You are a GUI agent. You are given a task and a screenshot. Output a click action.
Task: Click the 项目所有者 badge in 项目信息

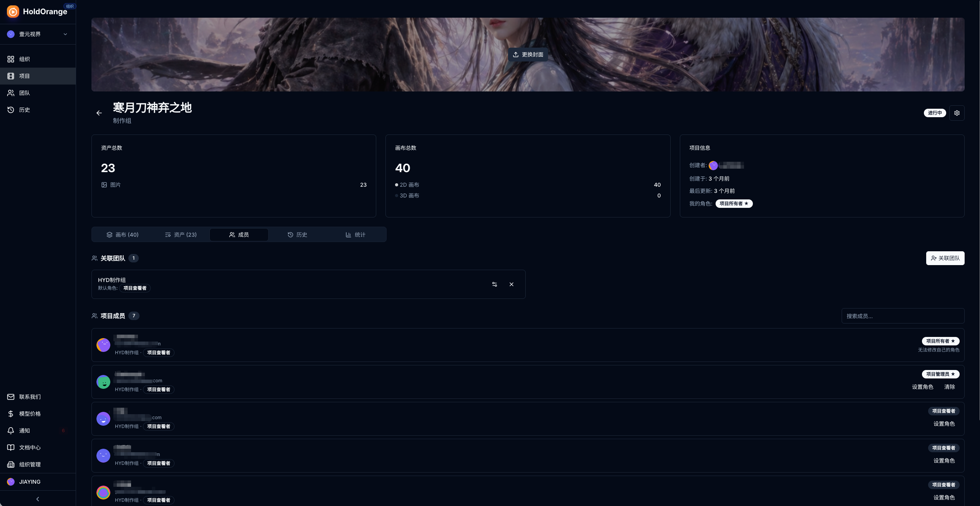[x=734, y=204]
